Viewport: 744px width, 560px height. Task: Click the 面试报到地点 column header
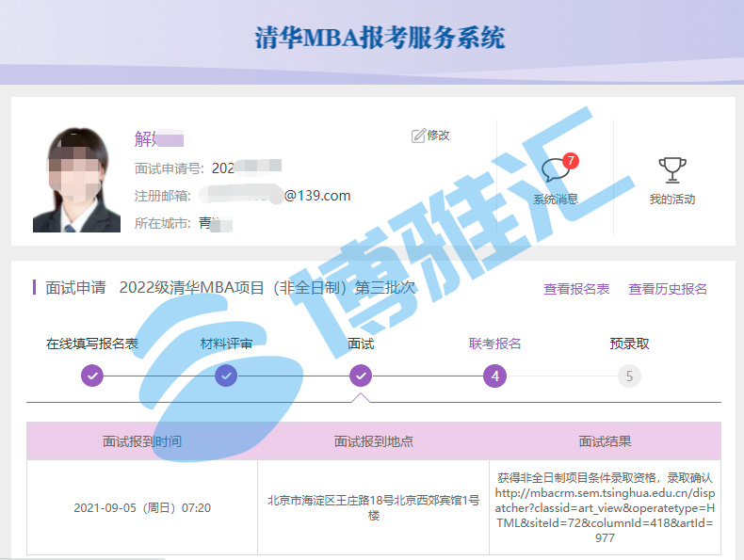(374, 441)
